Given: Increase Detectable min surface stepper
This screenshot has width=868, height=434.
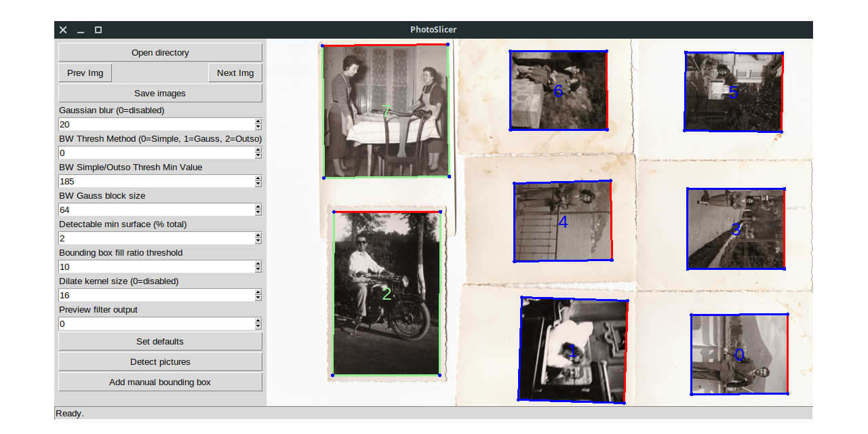Looking at the screenshot, I should tap(258, 236).
